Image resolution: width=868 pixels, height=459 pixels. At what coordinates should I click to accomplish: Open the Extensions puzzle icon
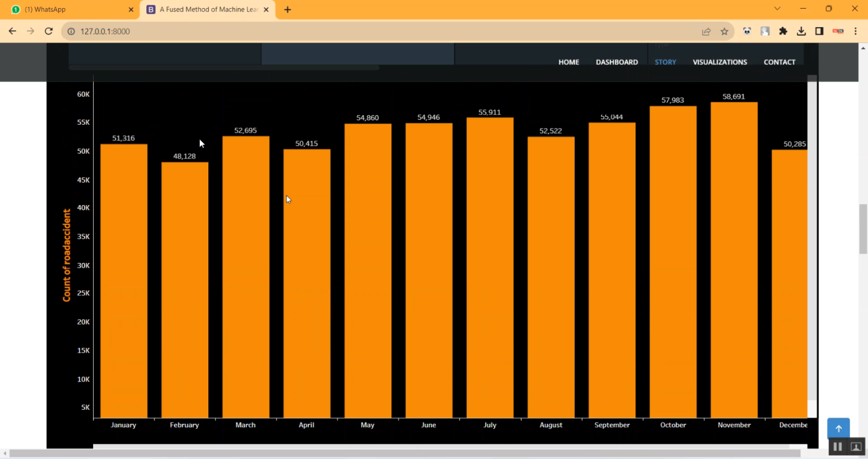tap(783, 32)
